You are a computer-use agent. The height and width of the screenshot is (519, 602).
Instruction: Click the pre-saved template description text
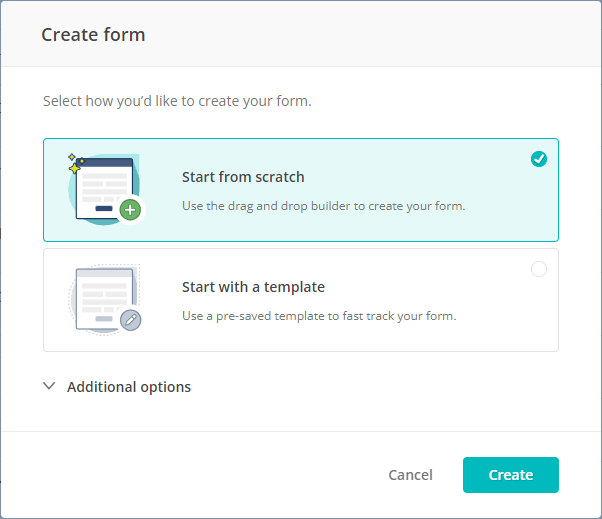[x=319, y=316]
